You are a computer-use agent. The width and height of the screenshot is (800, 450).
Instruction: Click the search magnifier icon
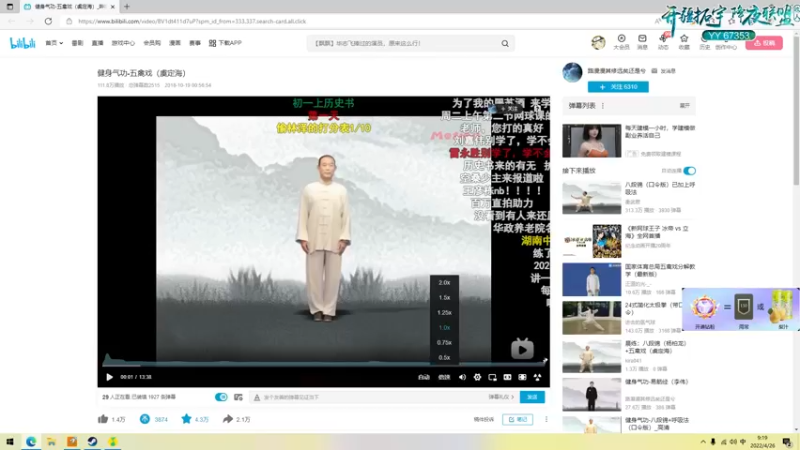point(505,43)
